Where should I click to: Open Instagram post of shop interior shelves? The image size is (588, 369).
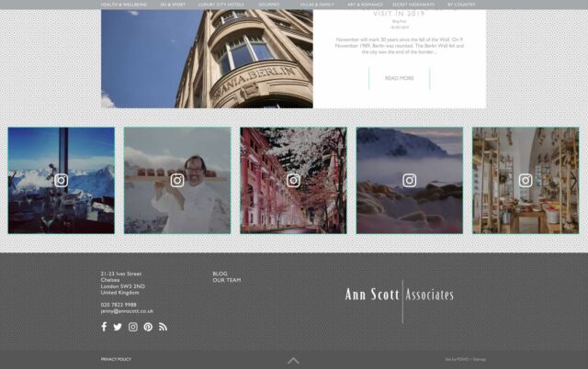coord(526,180)
